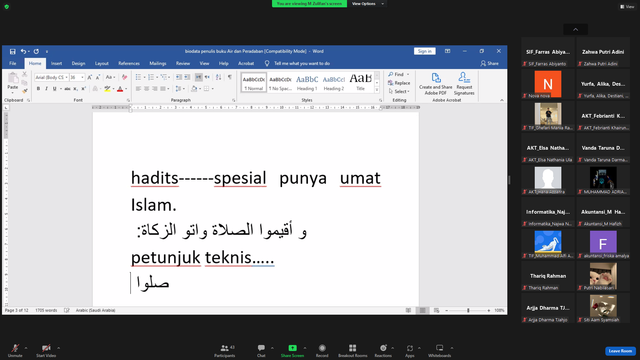Click Replace in Editing group
Viewport: 640px width, 360px height.
point(399,83)
